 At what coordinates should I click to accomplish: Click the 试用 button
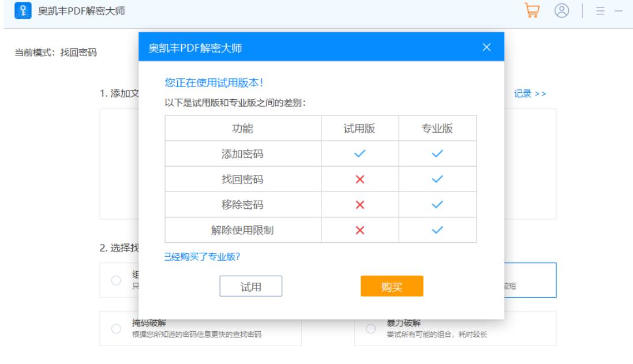pos(250,286)
